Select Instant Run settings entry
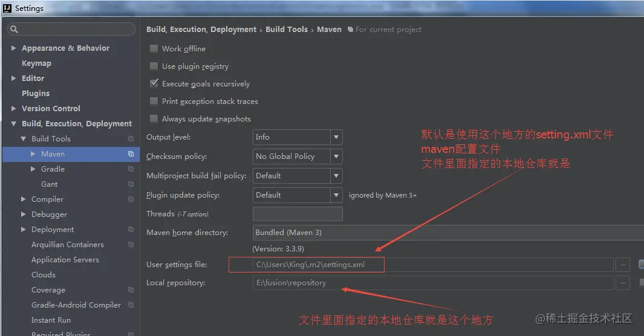 (x=51, y=320)
